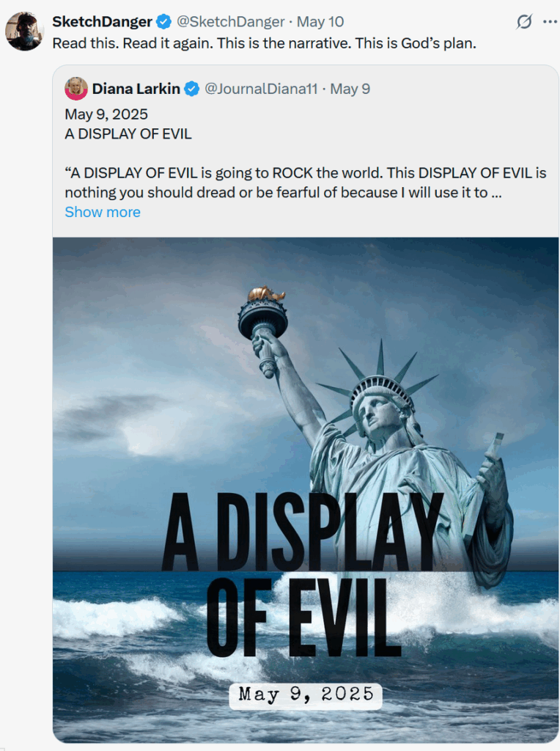Click the quoted text starting 'A DISPLAY OF EVIL is going'
Screen dimensions: 560x751
(x=306, y=183)
